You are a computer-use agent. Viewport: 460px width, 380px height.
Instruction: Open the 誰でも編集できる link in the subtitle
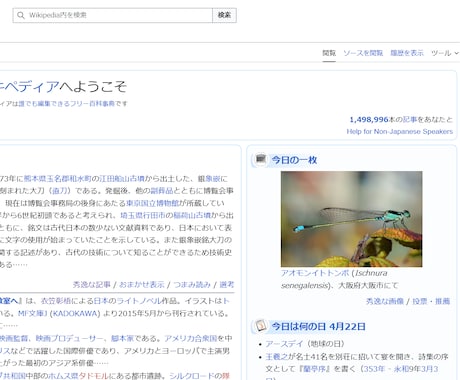click(44, 104)
